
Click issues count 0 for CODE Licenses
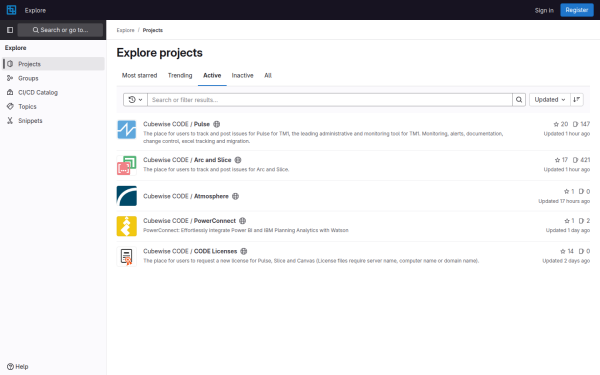click(584, 251)
